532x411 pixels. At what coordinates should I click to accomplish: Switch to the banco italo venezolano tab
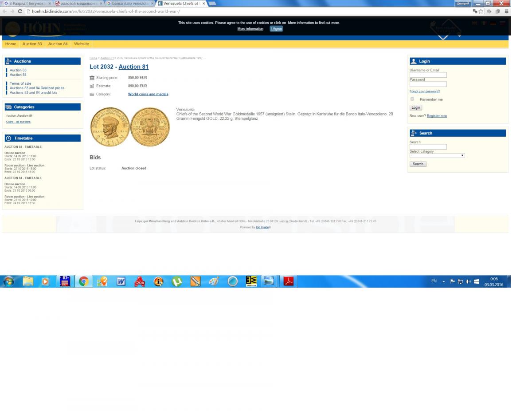(130, 3)
